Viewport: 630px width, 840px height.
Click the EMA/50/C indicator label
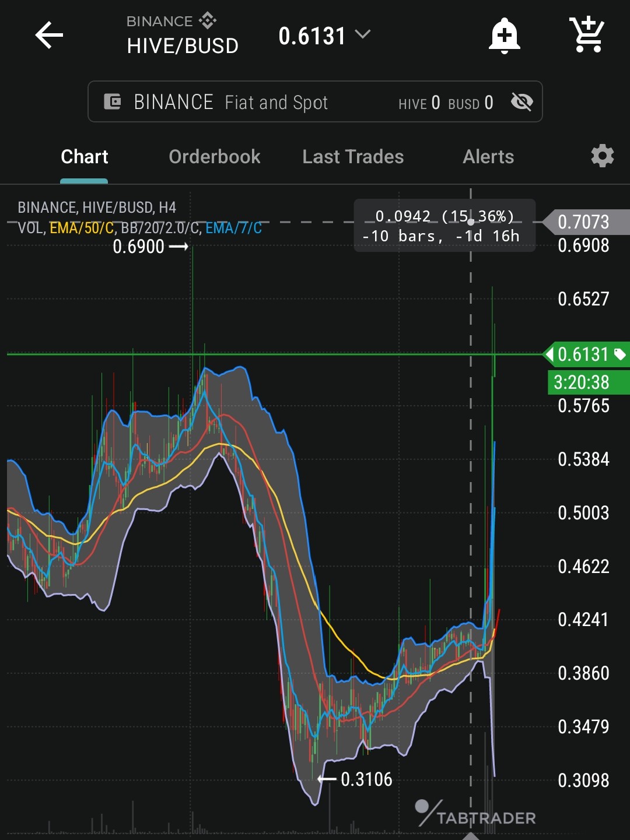pyautogui.click(x=82, y=228)
